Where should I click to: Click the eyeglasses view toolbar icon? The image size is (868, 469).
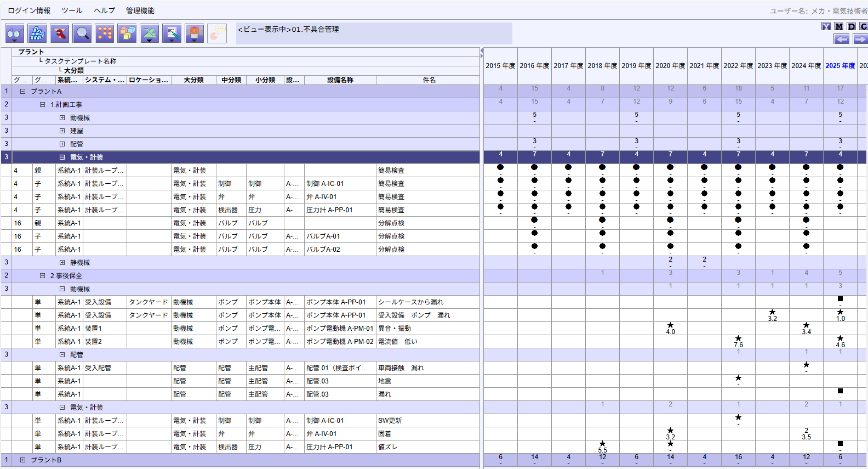coord(15,33)
